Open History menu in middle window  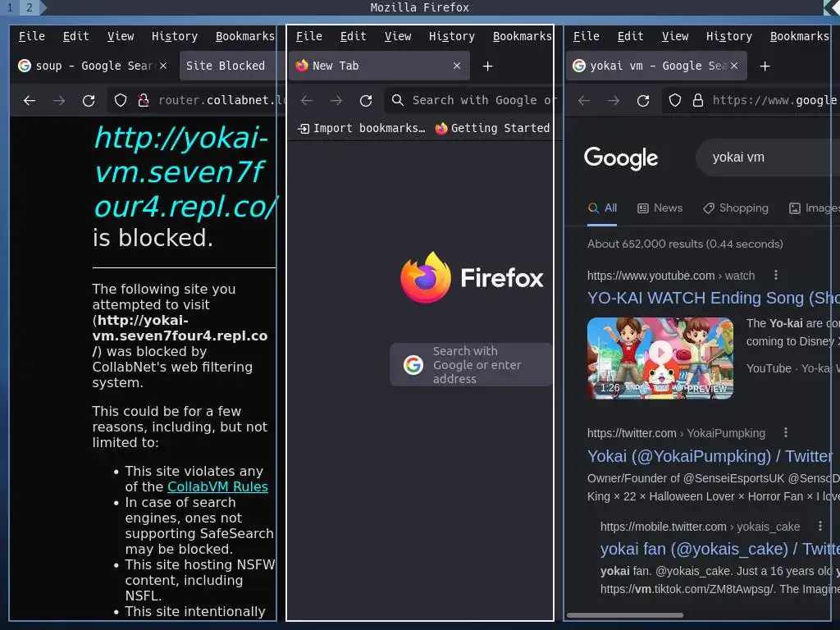point(452,36)
